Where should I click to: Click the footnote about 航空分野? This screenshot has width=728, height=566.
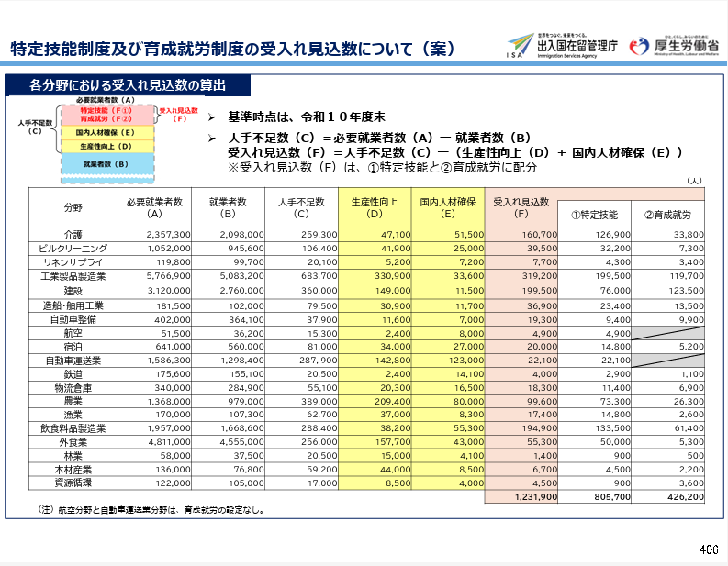(x=151, y=510)
